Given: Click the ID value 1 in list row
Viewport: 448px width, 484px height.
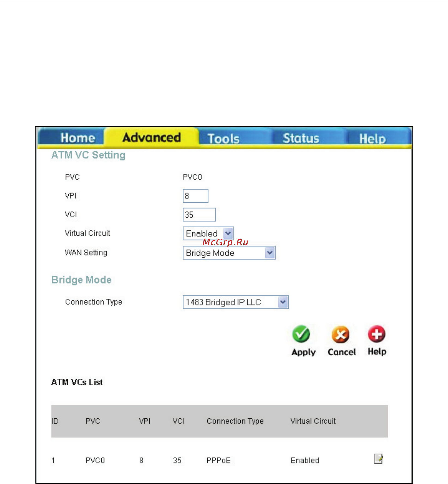Looking at the screenshot, I should click(53, 460).
